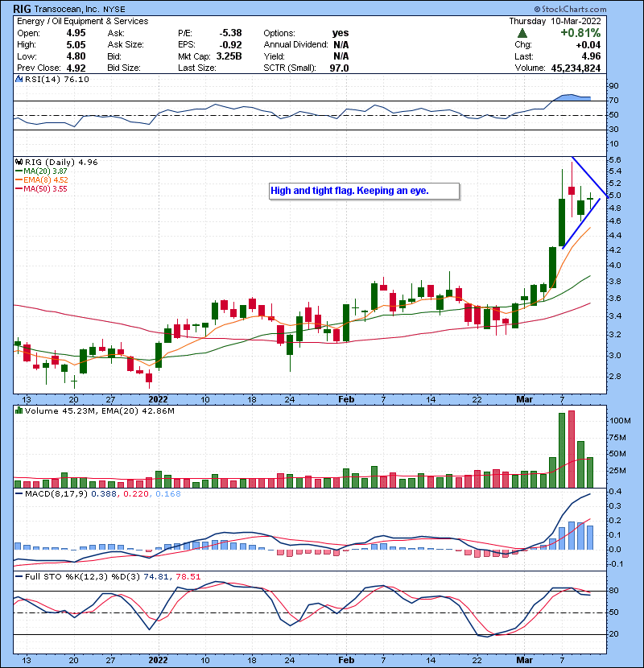Click the Open value 4.95
644x668 pixels.
(76, 33)
